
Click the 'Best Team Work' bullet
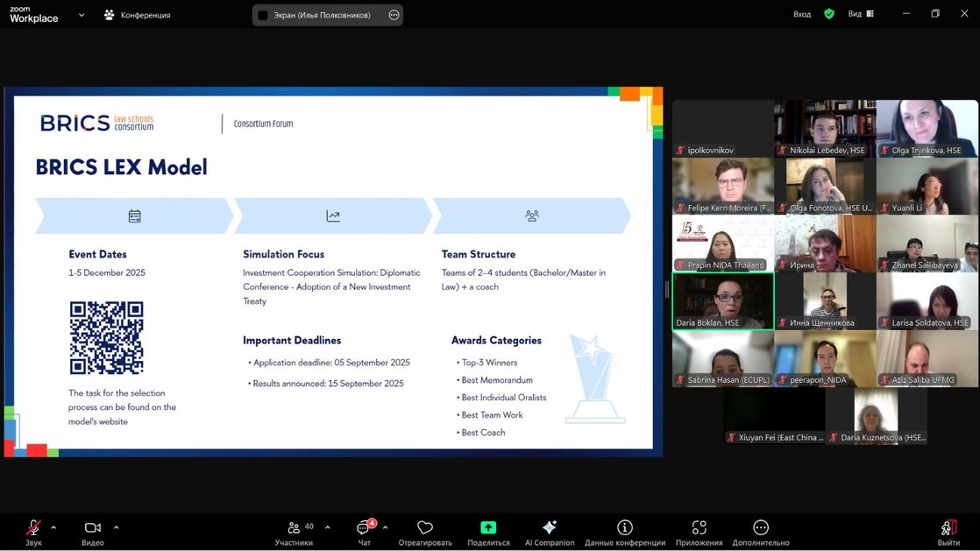point(492,415)
